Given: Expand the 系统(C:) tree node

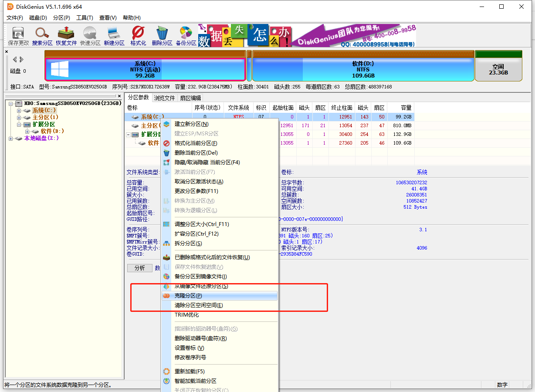Looking at the screenshot, I should (x=19, y=111).
